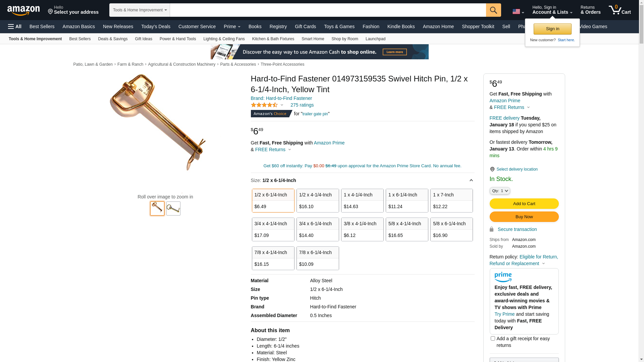
Task: Click into the search input field
Action: coord(328,10)
